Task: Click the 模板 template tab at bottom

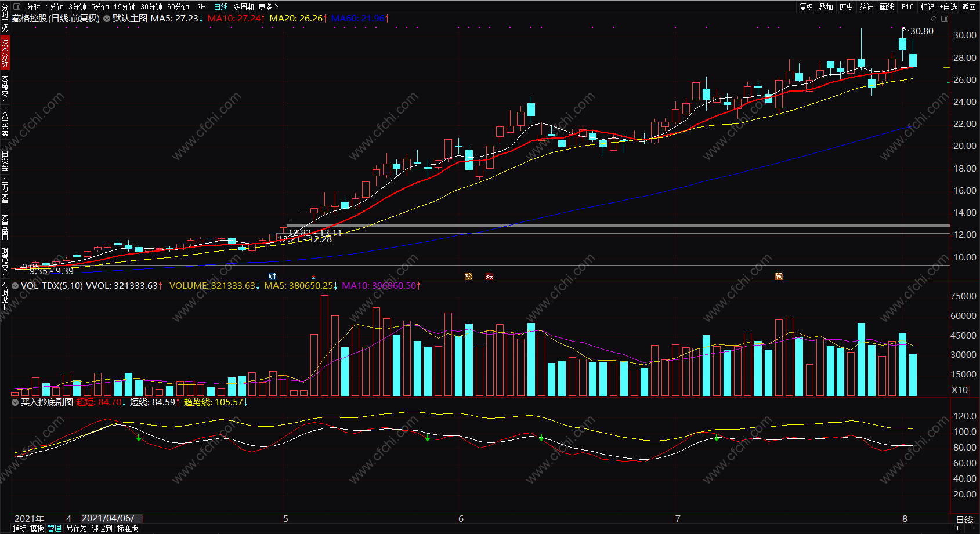Action: click(x=37, y=528)
